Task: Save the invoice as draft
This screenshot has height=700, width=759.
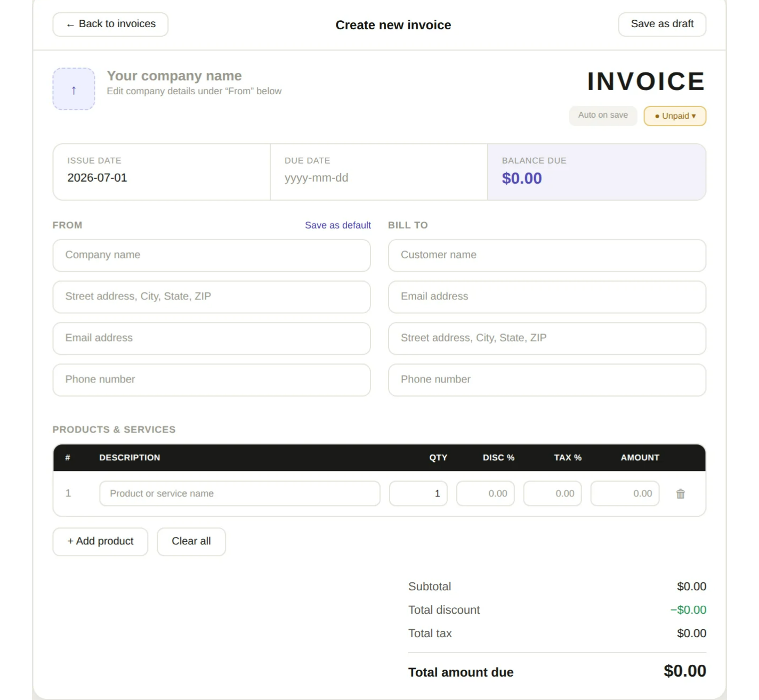Action: click(x=662, y=25)
